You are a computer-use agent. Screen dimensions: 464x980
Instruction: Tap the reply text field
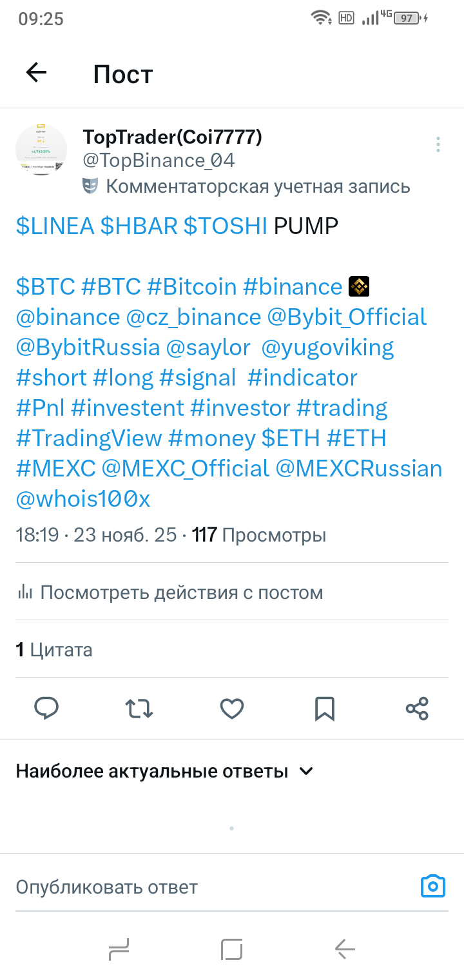(x=193, y=887)
